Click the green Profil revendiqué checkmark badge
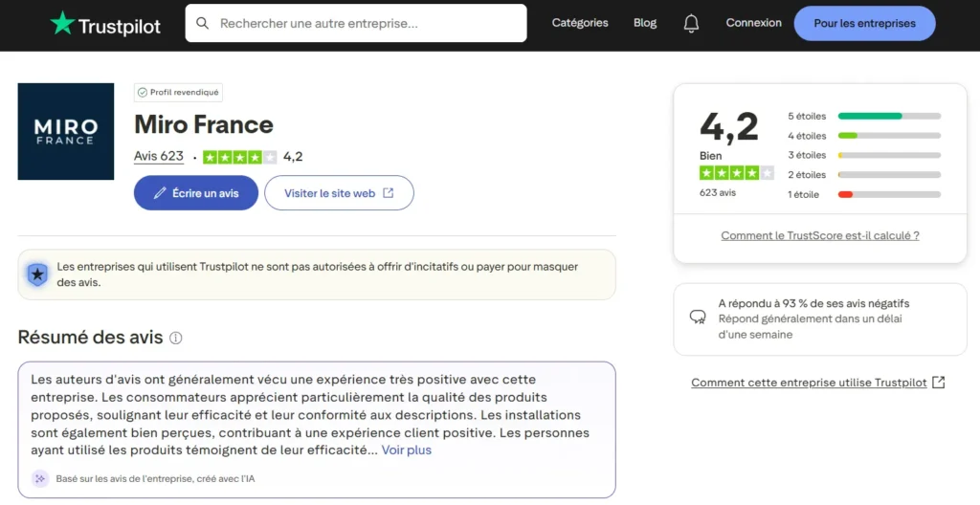Screen dimensions: 980x505 143,93
